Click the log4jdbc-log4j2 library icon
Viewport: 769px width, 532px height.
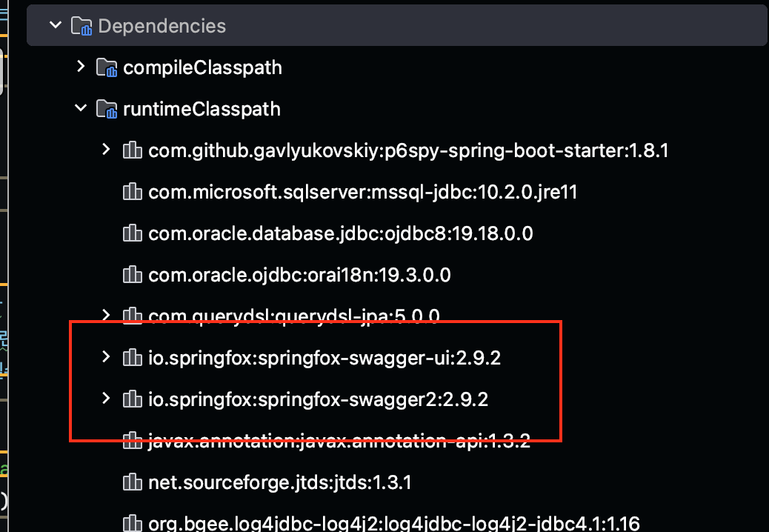(x=133, y=522)
